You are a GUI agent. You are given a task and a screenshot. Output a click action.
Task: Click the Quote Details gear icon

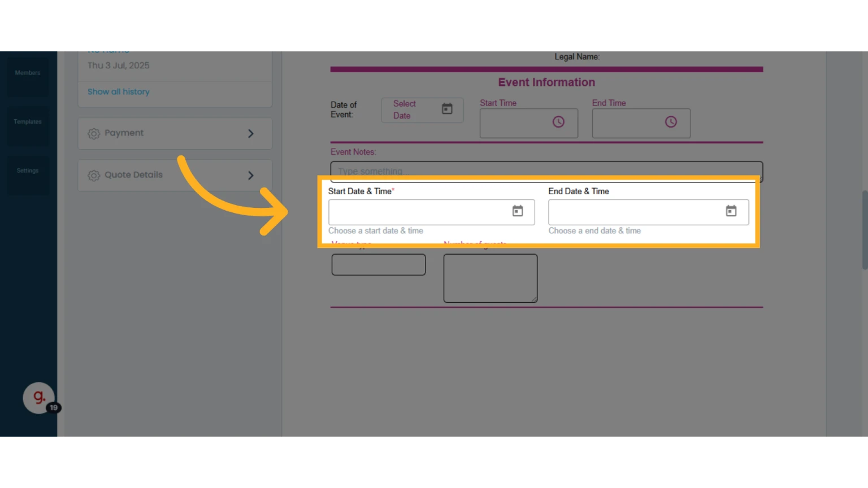(x=94, y=176)
